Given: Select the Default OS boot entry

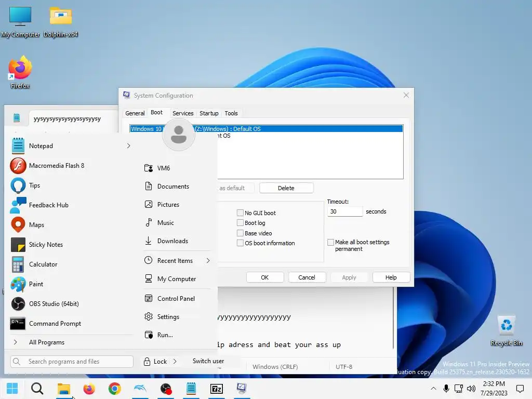Looking at the screenshot, I should tap(266, 129).
